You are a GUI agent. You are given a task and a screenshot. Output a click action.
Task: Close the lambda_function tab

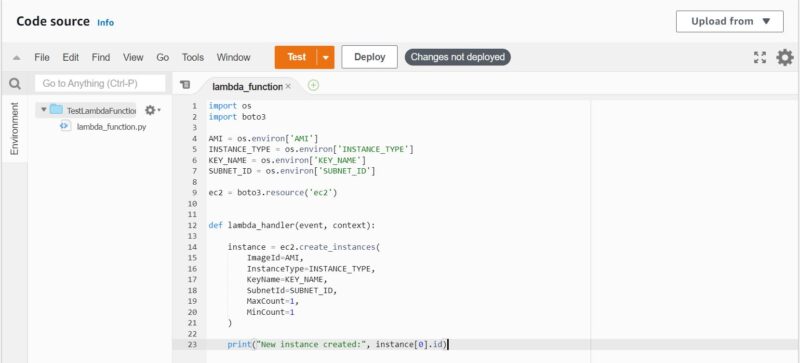pos(288,86)
